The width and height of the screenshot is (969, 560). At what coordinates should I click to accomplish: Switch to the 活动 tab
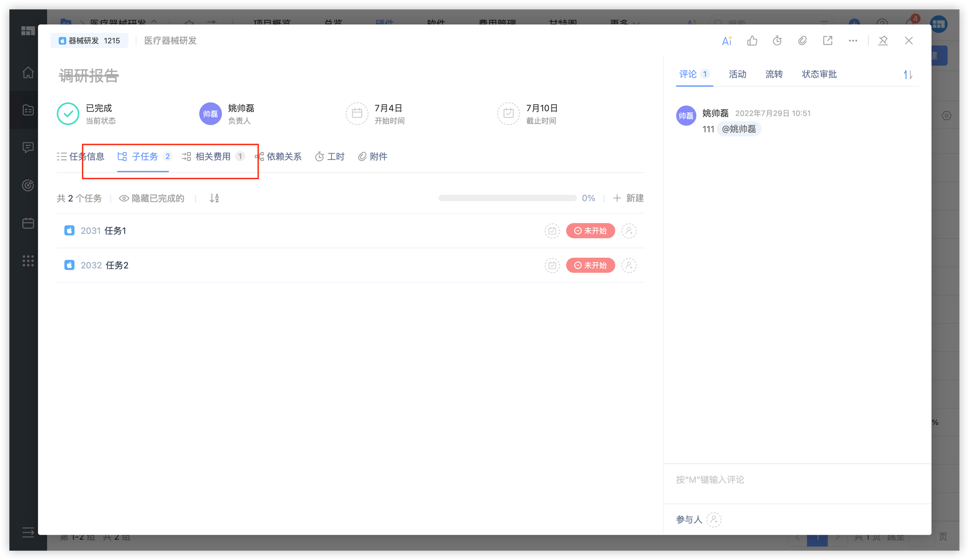click(x=737, y=74)
